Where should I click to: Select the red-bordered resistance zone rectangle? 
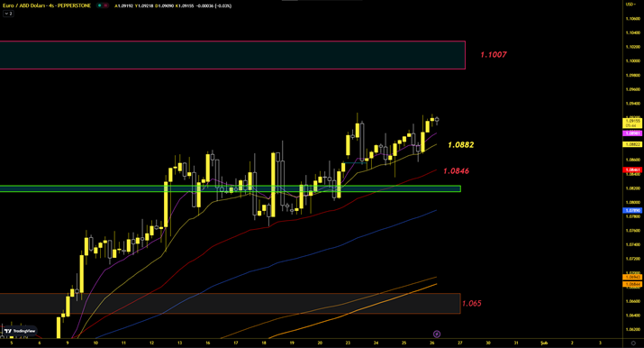[x=232, y=55]
